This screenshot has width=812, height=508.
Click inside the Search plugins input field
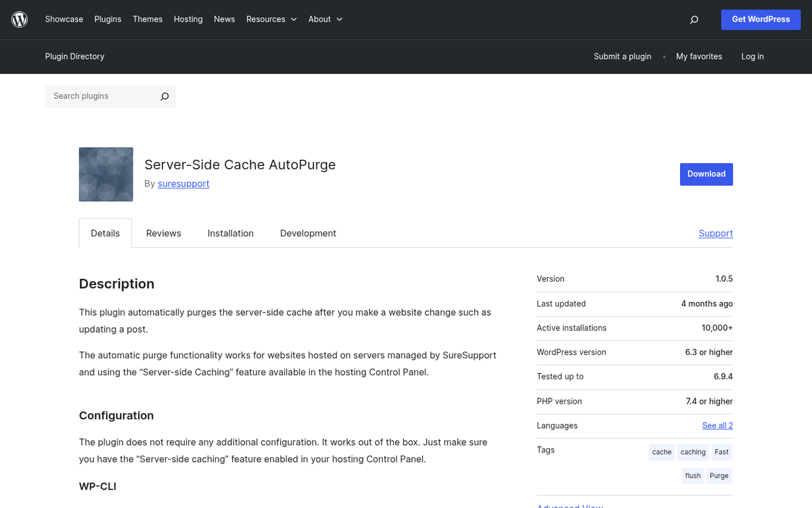[x=101, y=96]
